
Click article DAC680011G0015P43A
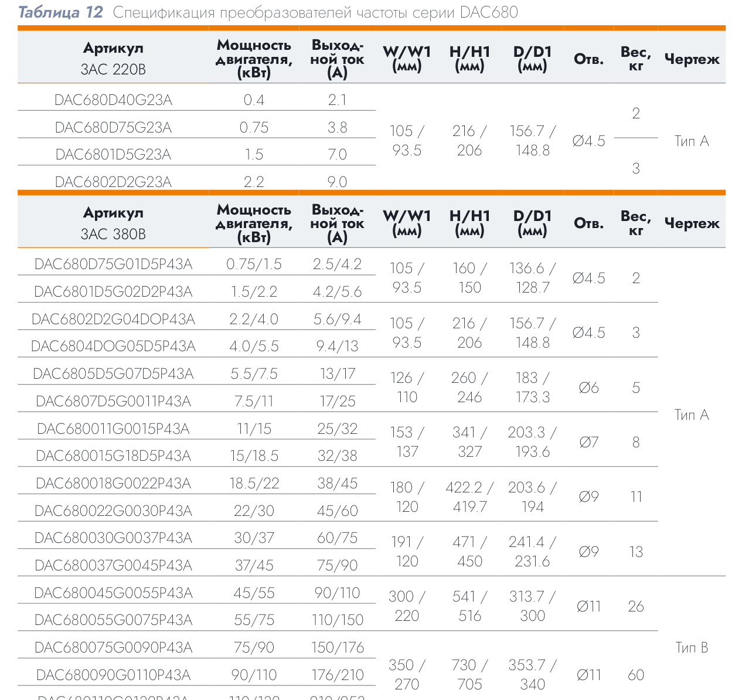113,429
